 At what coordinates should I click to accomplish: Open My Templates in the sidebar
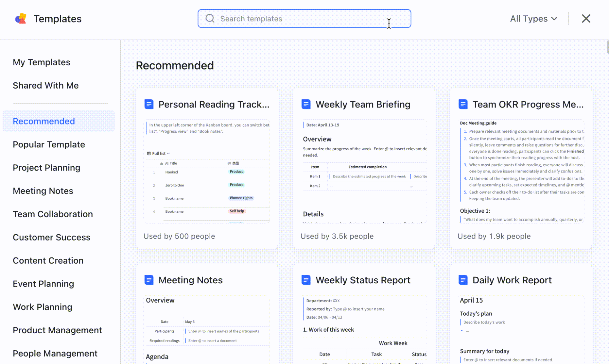coord(42,62)
